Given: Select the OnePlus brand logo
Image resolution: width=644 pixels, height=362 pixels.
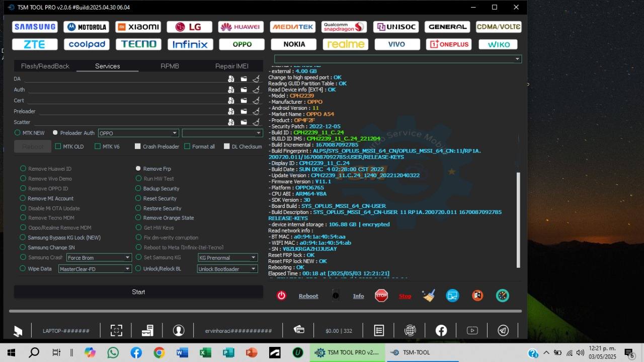Looking at the screenshot, I should coord(449,44).
